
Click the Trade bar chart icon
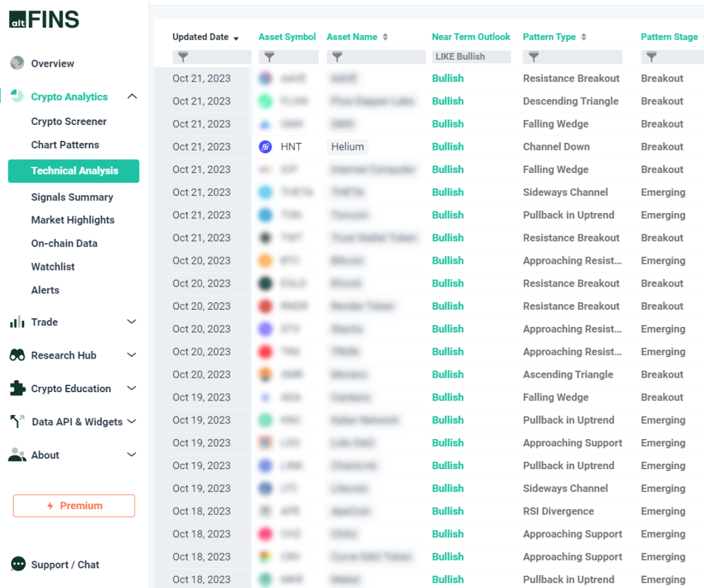(17, 322)
